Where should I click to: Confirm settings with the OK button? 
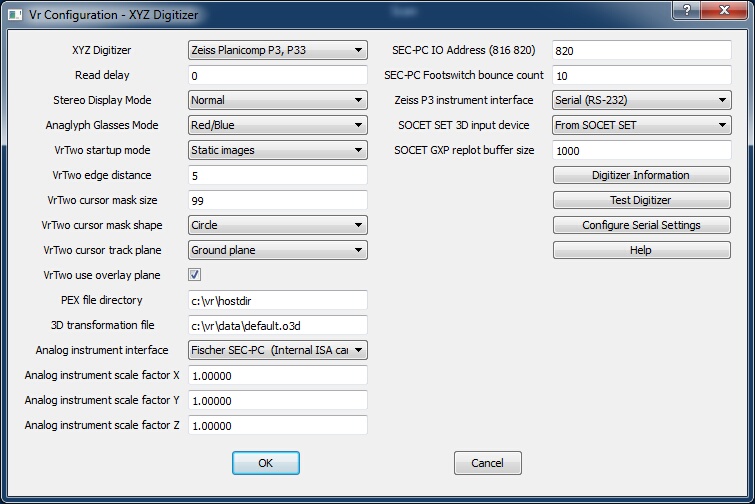(266, 463)
